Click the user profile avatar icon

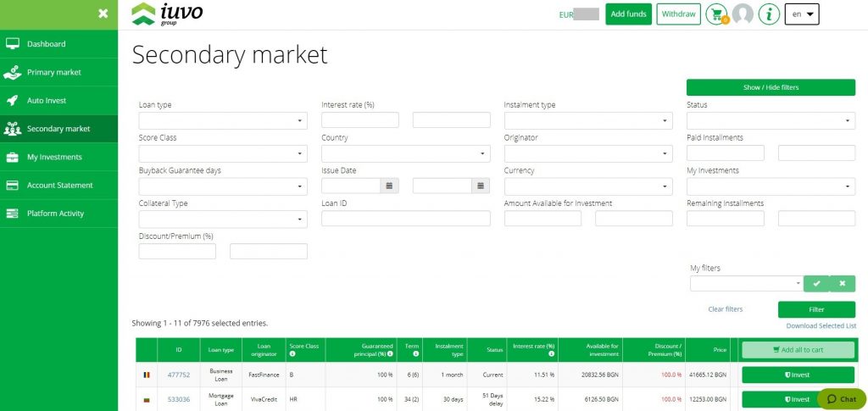(x=743, y=14)
